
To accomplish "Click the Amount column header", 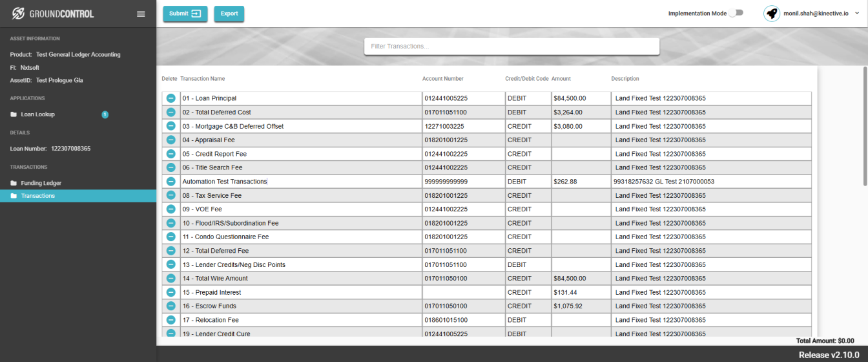I will (561, 79).
